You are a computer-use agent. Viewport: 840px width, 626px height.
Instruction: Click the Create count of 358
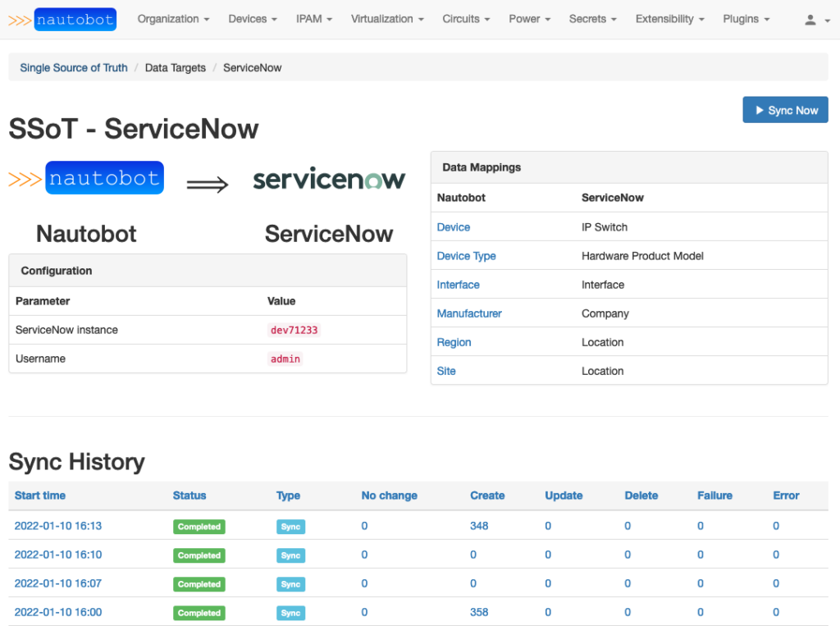[479, 612]
